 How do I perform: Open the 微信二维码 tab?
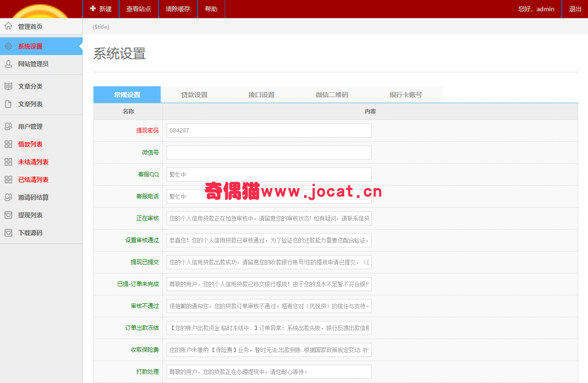click(332, 95)
